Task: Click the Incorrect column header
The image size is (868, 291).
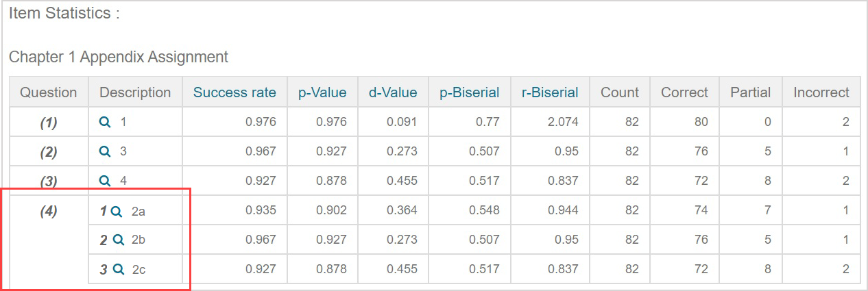Action: [x=821, y=92]
